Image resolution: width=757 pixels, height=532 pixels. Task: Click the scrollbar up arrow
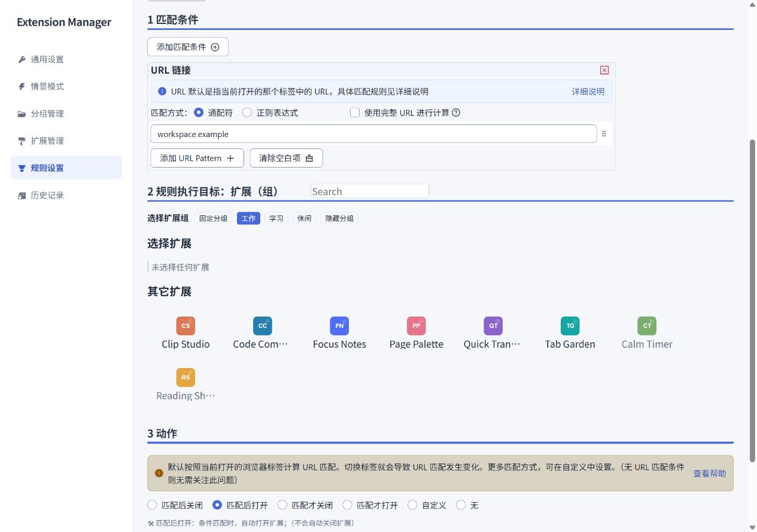point(753,4)
